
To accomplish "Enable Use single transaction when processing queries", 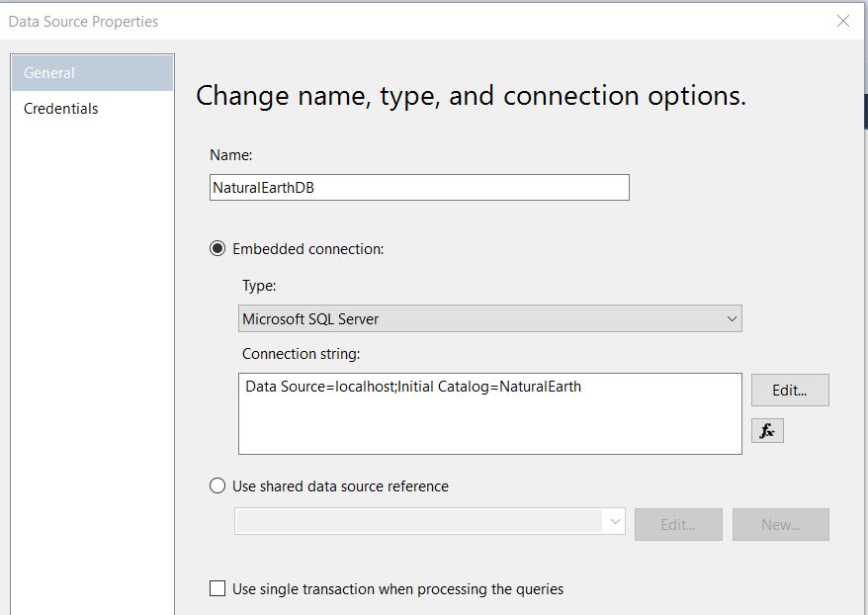I will click(x=217, y=589).
